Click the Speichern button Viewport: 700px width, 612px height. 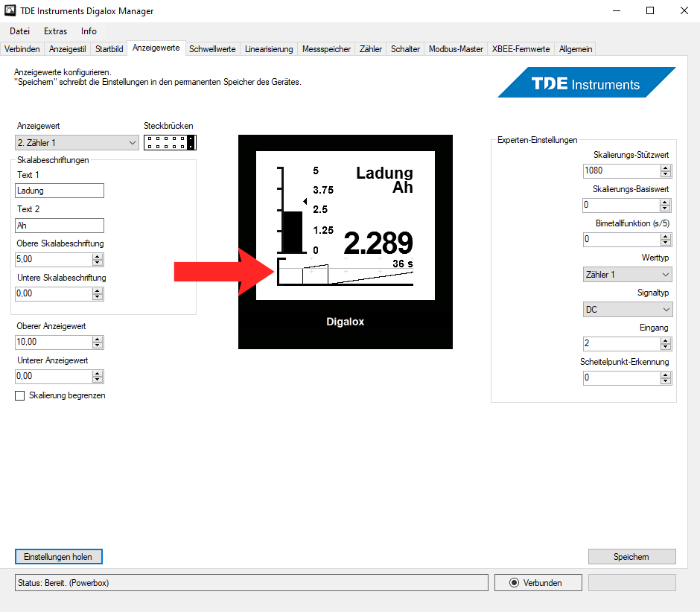[x=631, y=557]
